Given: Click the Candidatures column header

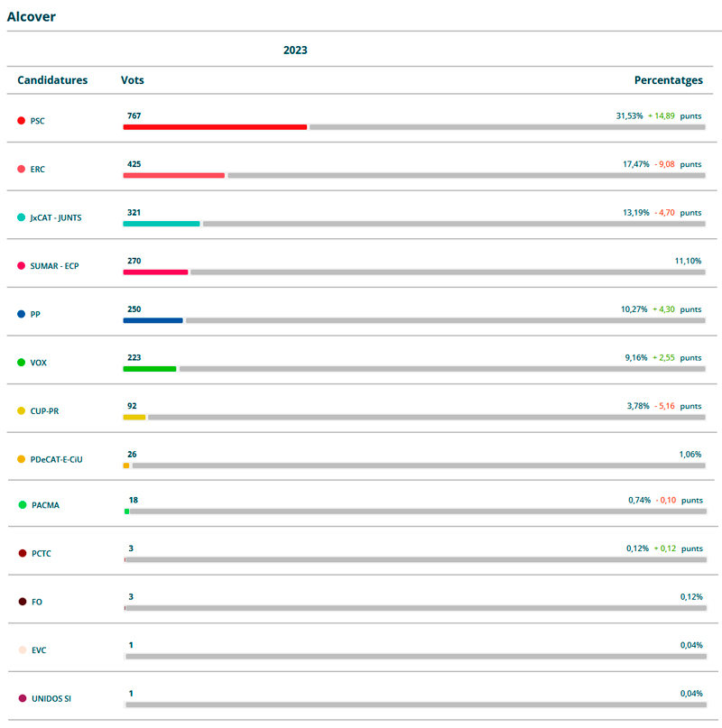Looking at the screenshot, I should pyautogui.click(x=52, y=80).
